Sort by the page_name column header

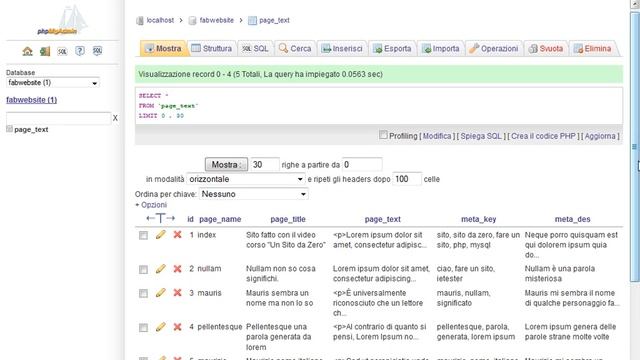click(x=220, y=219)
